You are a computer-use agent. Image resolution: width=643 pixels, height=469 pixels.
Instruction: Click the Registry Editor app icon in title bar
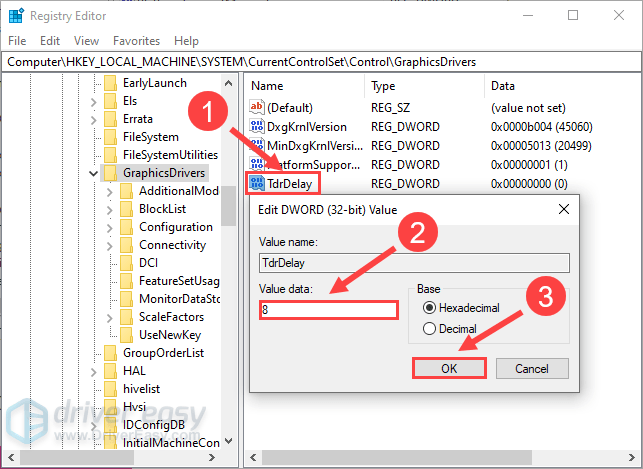click(17, 16)
